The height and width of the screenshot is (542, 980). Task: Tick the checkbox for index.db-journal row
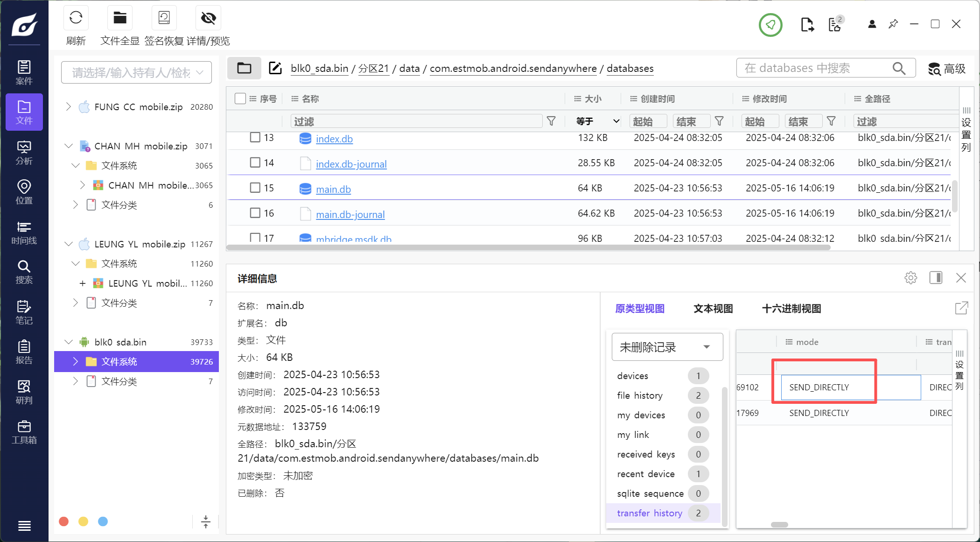(255, 162)
